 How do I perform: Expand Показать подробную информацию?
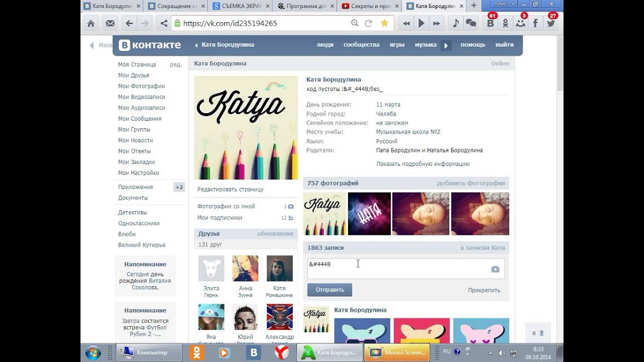[423, 164]
